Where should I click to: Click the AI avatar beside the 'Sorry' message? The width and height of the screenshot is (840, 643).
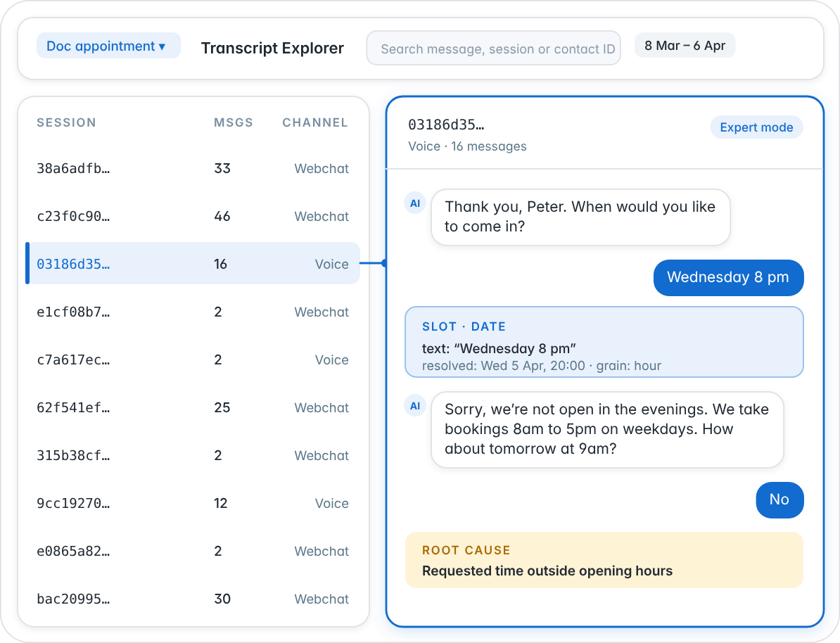[x=415, y=406]
